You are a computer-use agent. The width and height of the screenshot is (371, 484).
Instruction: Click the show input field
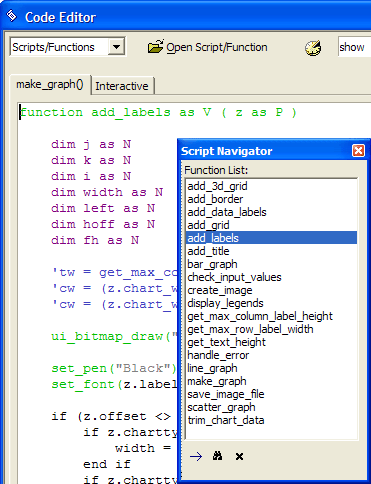click(354, 47)
